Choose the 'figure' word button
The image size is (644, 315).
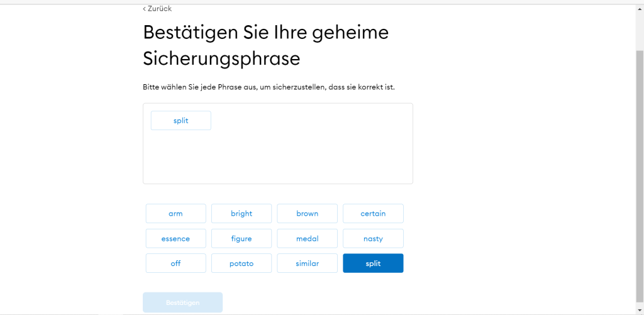[x=241, y=239]
